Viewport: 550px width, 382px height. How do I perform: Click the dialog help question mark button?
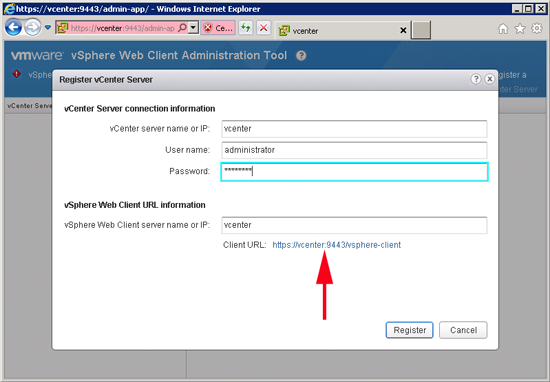click(476, 79)
